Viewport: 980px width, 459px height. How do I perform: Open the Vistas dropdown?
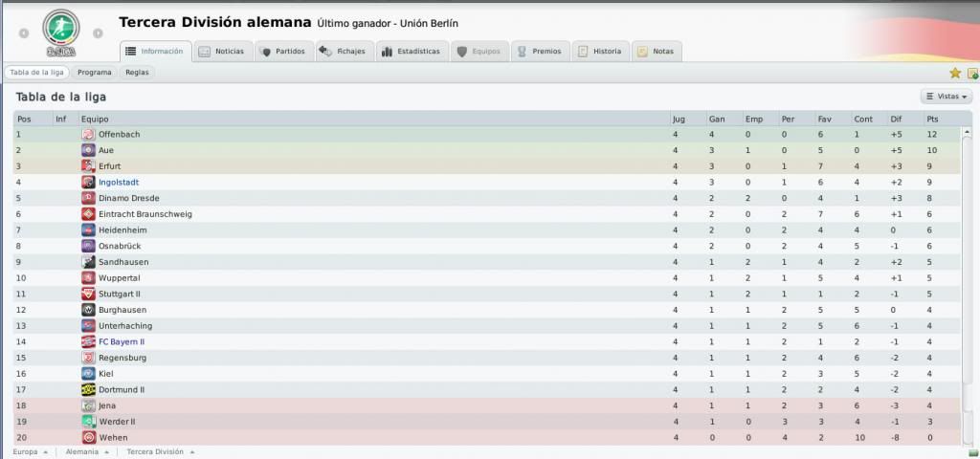point(947,97)
